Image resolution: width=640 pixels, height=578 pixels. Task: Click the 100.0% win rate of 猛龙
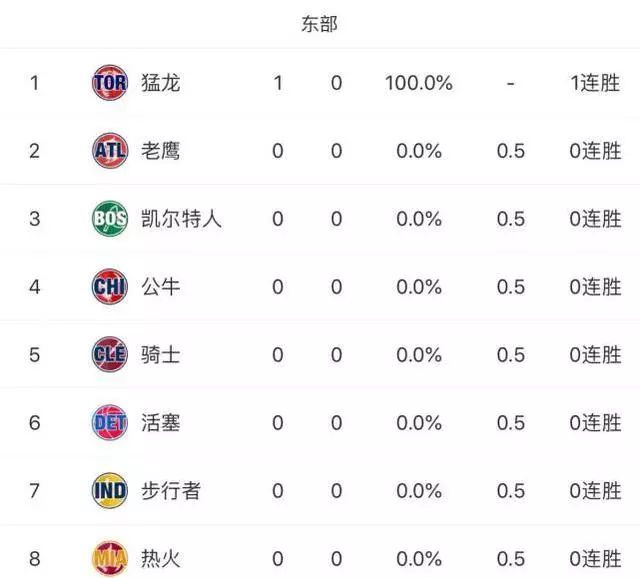coord(419,83)
